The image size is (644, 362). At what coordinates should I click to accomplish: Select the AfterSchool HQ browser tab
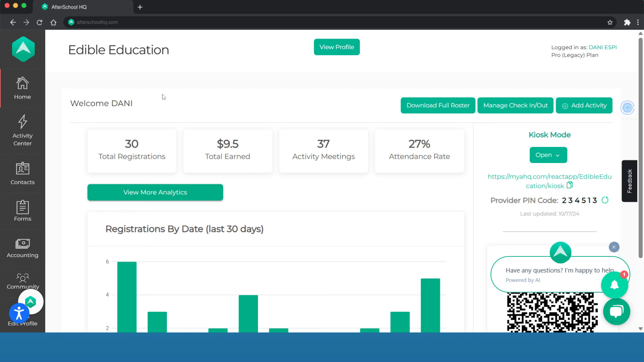(83, 7)
